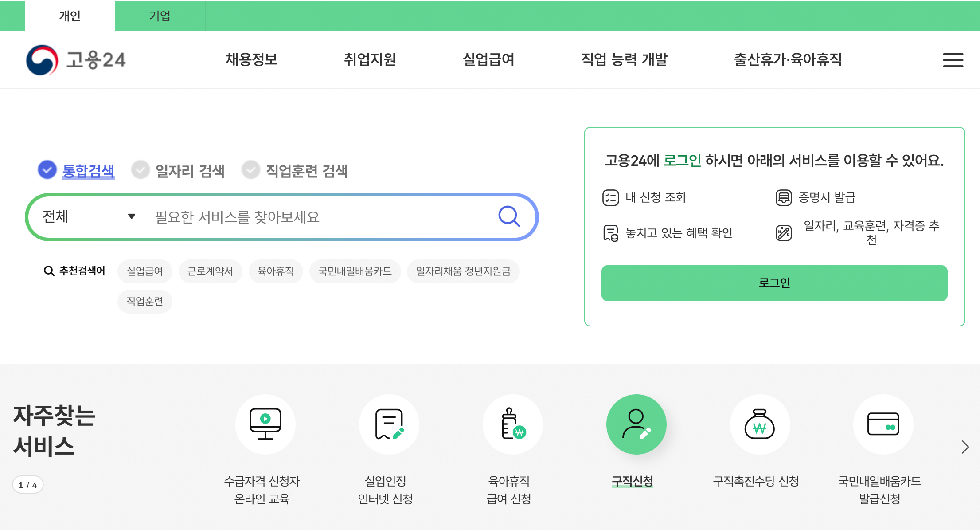Viewport: 980px width, 530px height.
Task: Select 국민내일배움카드 발급신청 card icon
Action: pyautogui.click(x=883, y=424)
